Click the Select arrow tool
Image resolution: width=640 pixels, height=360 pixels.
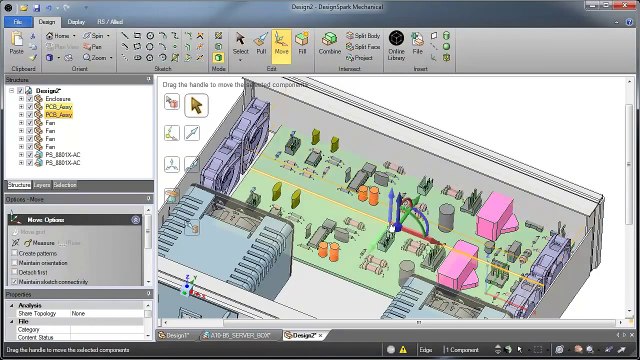(240, 44)
